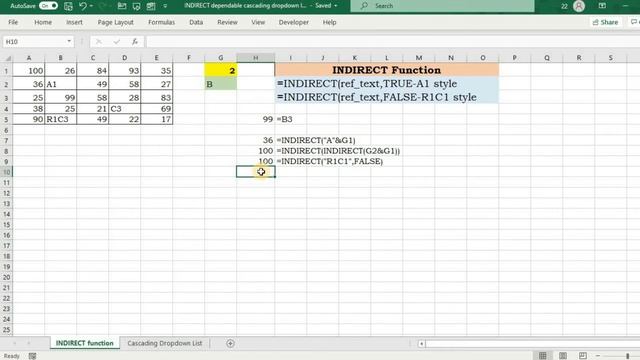This screenshot has width=640, height=360.
Task: Toggle the AutoSave switch
Action: point(48,6)
